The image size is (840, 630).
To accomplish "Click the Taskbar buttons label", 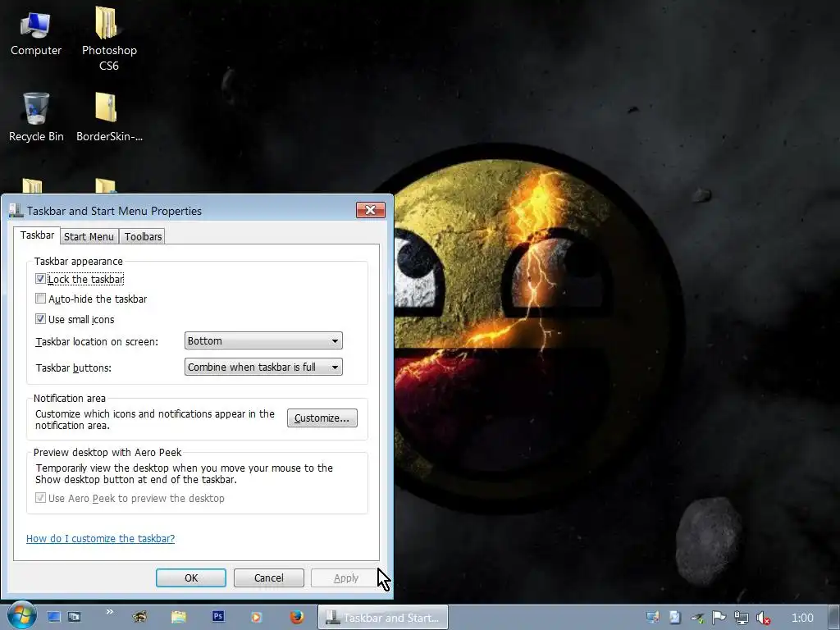I will (x=73, y=368).
